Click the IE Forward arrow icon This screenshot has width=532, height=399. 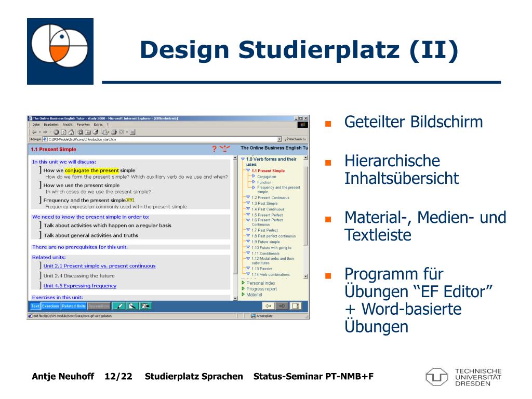45,132
